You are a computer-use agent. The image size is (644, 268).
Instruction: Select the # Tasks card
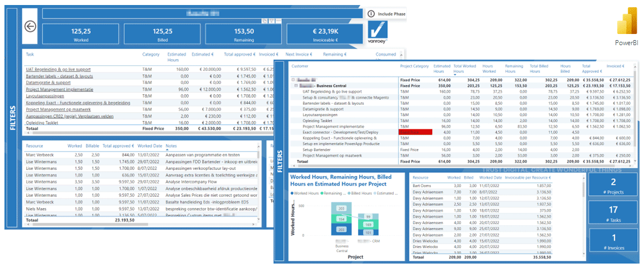pos(613,213)
